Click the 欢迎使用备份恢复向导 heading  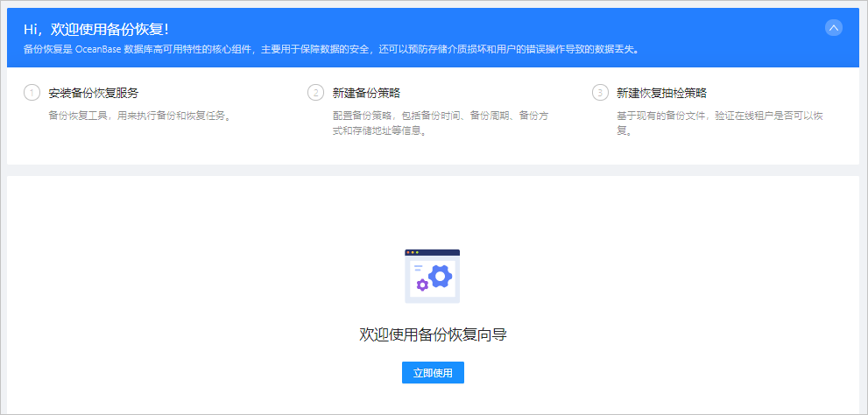pyautogui.click(x=433, y=334)
